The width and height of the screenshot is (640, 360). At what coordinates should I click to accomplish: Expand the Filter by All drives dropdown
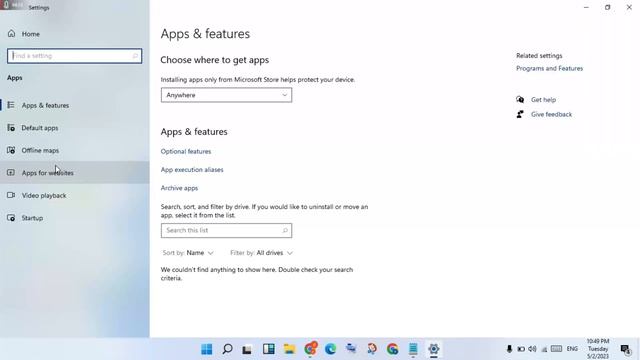261,253
